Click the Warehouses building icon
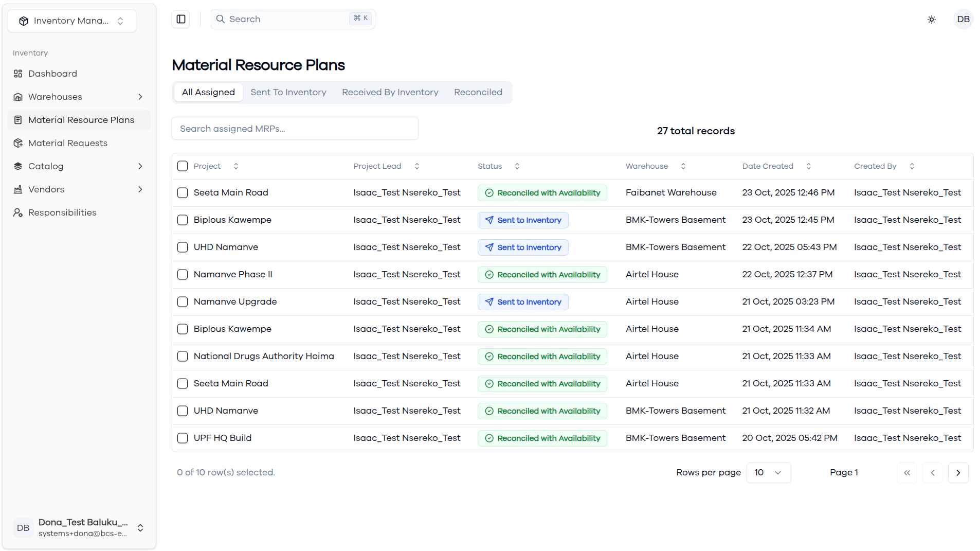The width and height of the screenshot is (980, 551). click(18, 97)
